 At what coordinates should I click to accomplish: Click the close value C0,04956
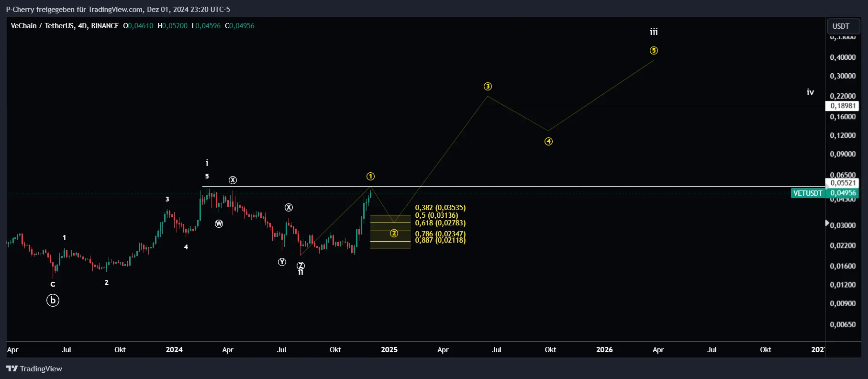pyautogui.click(x=240, y=26)
